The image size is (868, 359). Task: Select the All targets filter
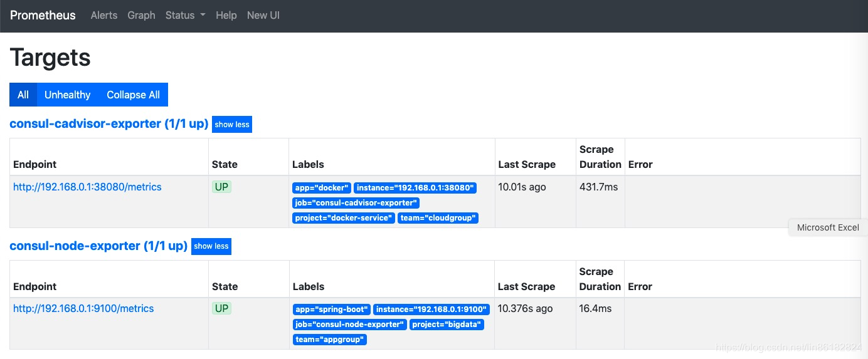point(23,95)
